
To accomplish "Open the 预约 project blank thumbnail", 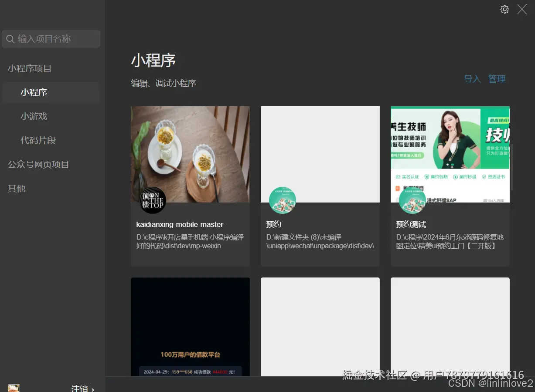I will (x=320, y=154).
